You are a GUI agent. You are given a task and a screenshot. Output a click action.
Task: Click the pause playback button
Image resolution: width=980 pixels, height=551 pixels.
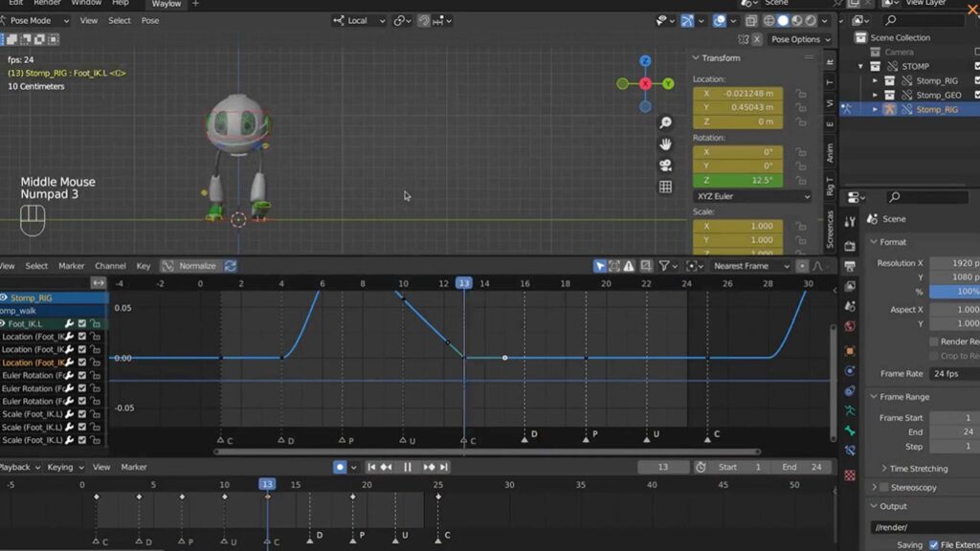click(408, 467)
